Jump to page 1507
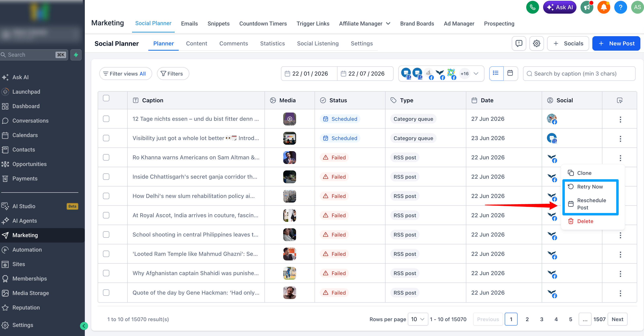The image size is (644, 336). pyautogui.click(x=599, y=319)
